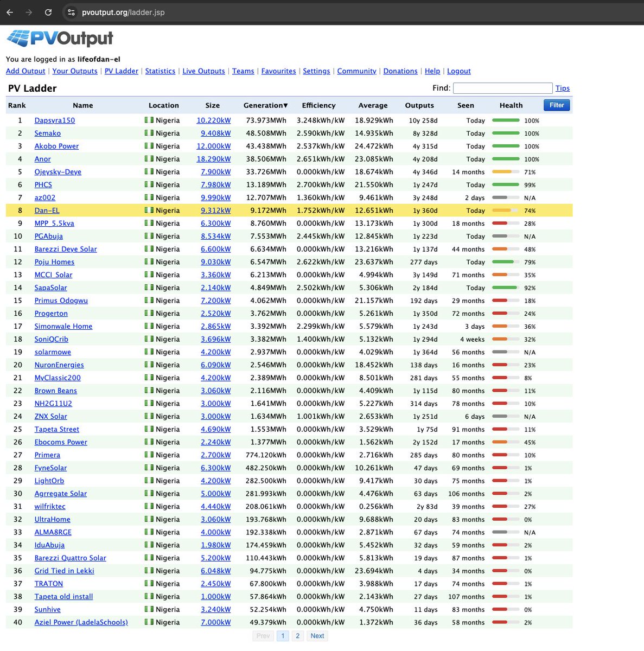Click wilfriktec outputs 2y 83d
Image resolution: width=644 pixels, height=651 pixels.
point(427,506)
